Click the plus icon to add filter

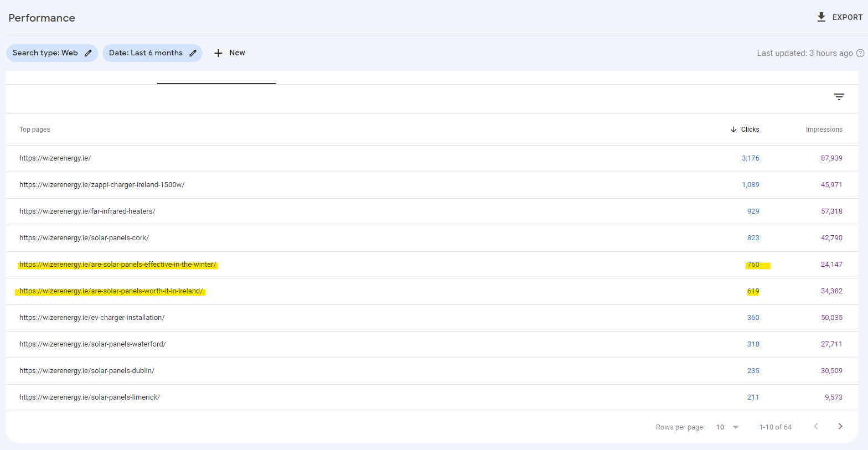[218, 53]
